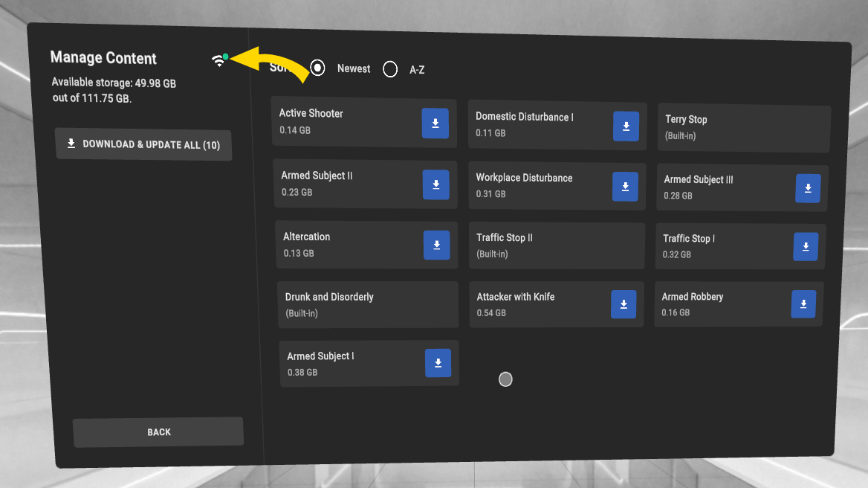
Task: Select the Traffic Stop II built-in tile
Action: [x=556, y=245]
